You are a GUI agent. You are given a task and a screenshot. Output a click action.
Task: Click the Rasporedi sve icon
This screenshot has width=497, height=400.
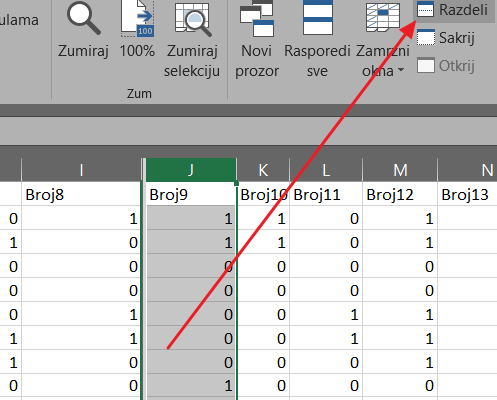pyautogui.click(x=317, y=17)
